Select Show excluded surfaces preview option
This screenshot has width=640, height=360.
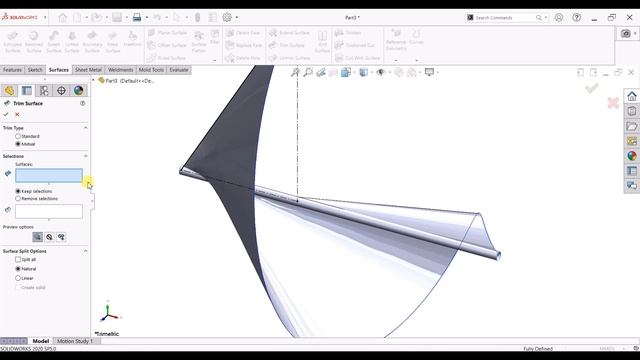click(x=49, y=237)
